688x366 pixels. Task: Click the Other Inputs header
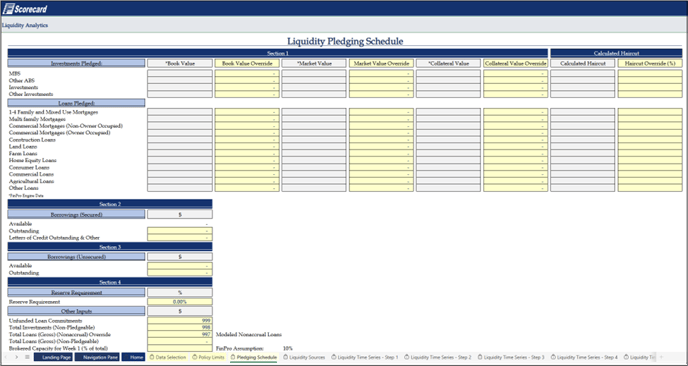point(76,311)
